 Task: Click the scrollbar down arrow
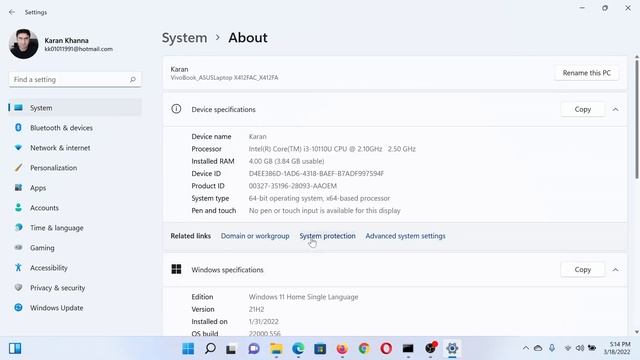pyautogui.click(x=636, y=332)
